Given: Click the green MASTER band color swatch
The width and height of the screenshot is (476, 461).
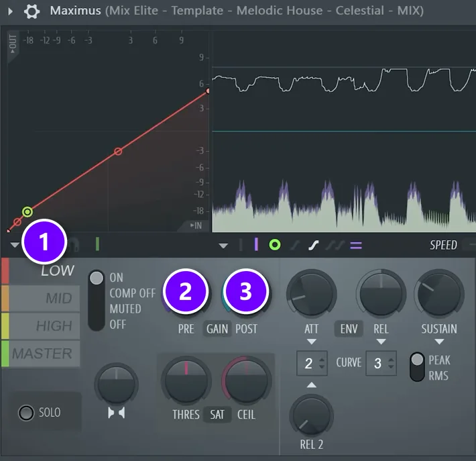Looking at the screenshot, I should tap(5, 354).
